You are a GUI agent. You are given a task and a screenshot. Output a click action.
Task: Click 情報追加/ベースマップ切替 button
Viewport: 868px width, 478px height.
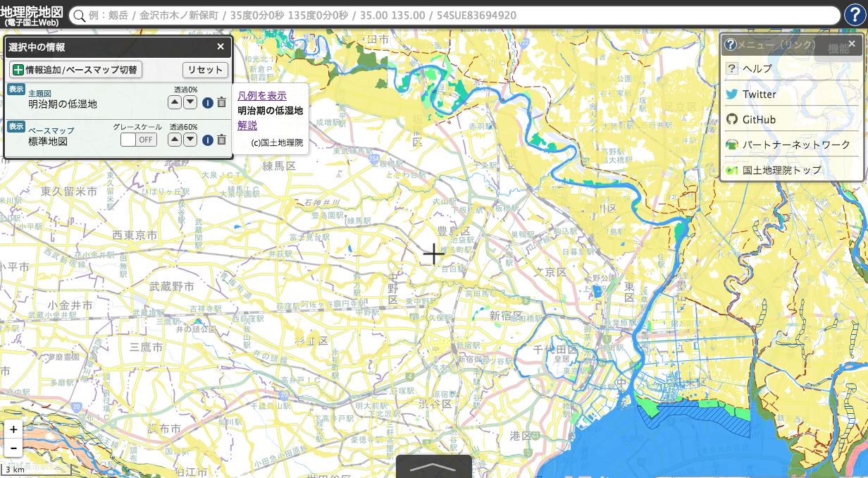click(75, 70)
